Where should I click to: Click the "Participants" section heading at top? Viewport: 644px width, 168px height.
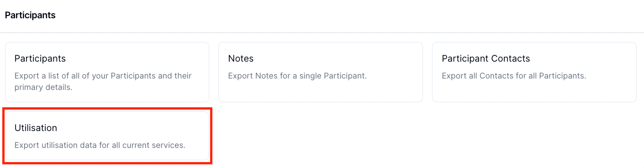[30, 15]
